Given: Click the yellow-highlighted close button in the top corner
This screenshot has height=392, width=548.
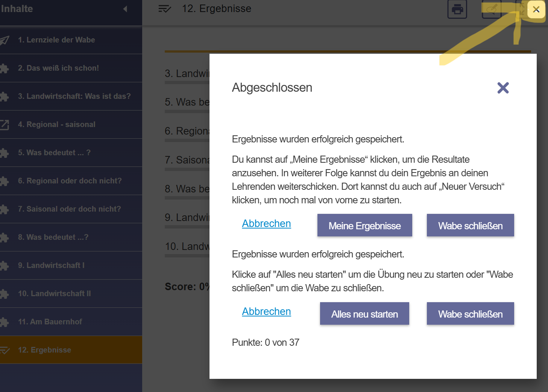Looking at the screenshot, I should coord(536,9).
